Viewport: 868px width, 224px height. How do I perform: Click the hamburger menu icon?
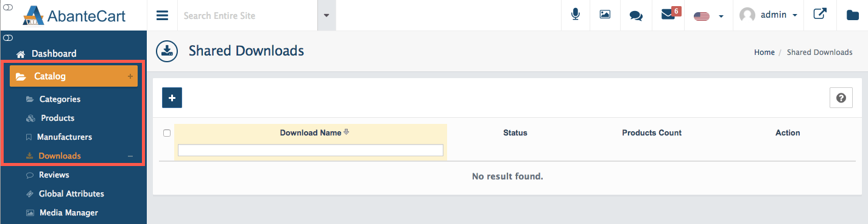point(162,15)
